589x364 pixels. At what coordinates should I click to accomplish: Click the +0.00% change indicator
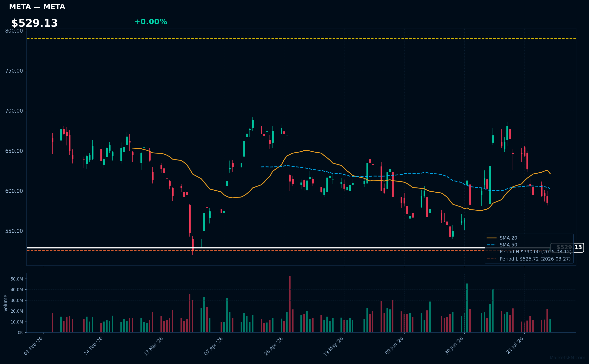[x=151, y=22]
